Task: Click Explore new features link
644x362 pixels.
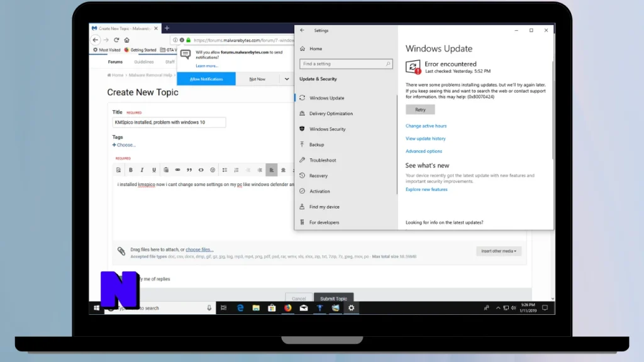Action: (426, 190)
